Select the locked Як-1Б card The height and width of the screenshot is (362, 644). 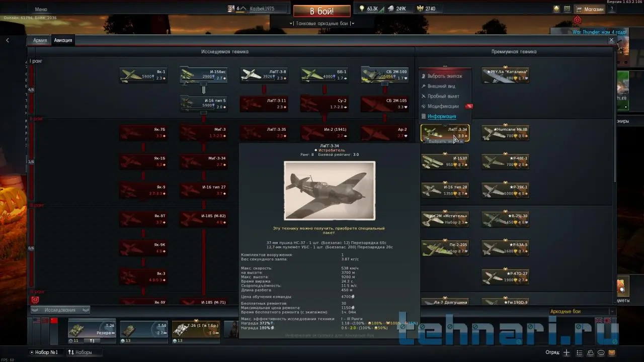click(x=143, y=161)
